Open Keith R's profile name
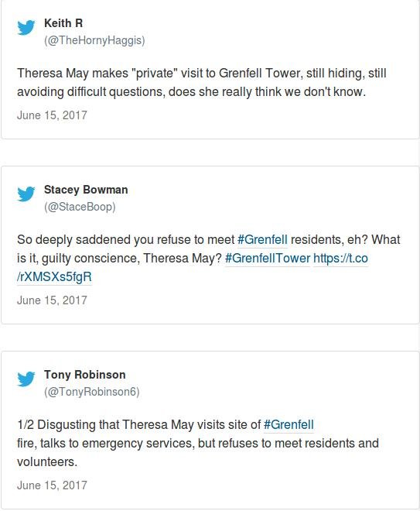Screen dimensions: 420x511 point(63,23)
